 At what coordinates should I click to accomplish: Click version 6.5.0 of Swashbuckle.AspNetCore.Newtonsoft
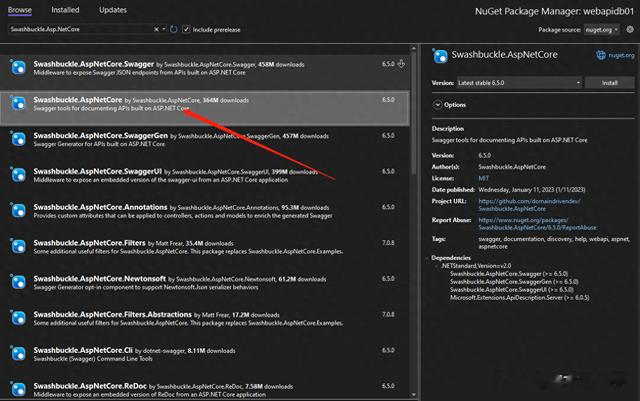[x=388, y=278]
